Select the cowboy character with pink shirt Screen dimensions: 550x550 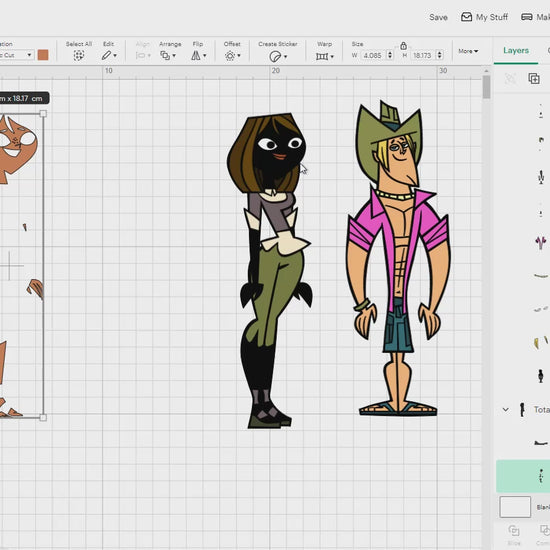tap(398, 259)
